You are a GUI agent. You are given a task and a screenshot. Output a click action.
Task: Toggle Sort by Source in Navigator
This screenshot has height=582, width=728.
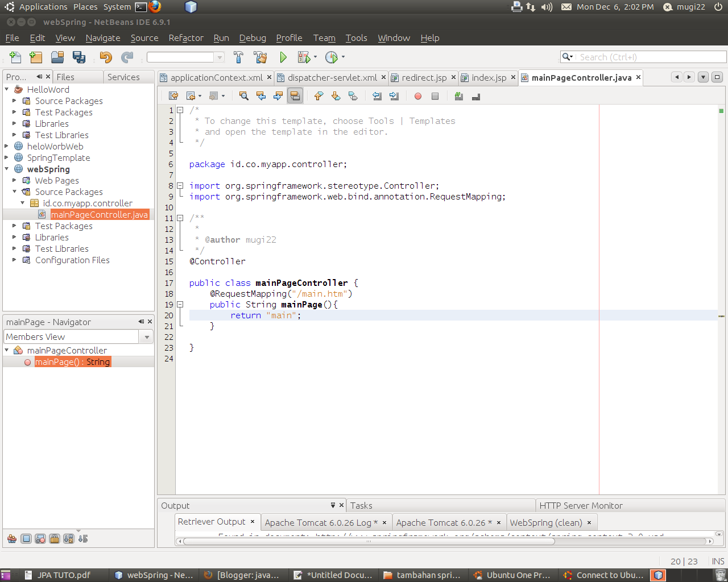point(83,539)
